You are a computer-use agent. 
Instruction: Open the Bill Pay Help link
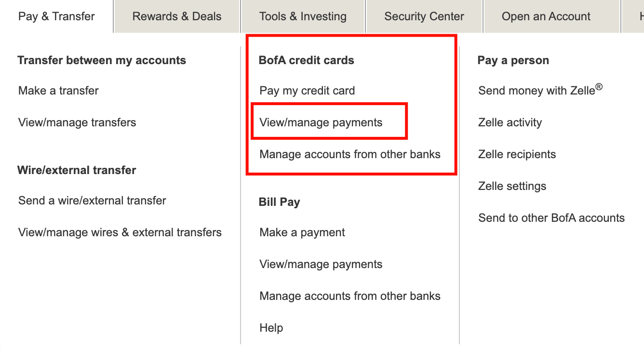(271, 328)
